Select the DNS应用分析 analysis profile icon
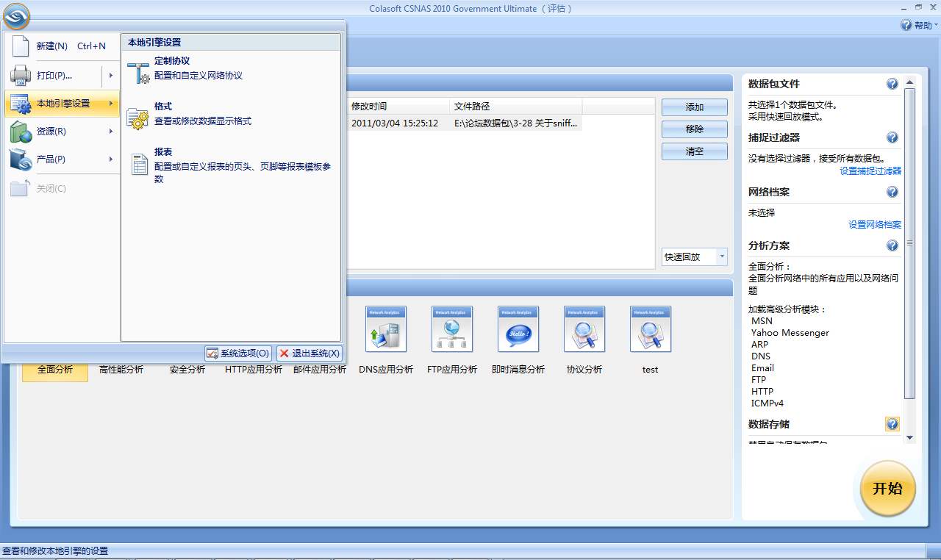Image resolution: width=941 pixels, height=560 pixels. [385, 329]
